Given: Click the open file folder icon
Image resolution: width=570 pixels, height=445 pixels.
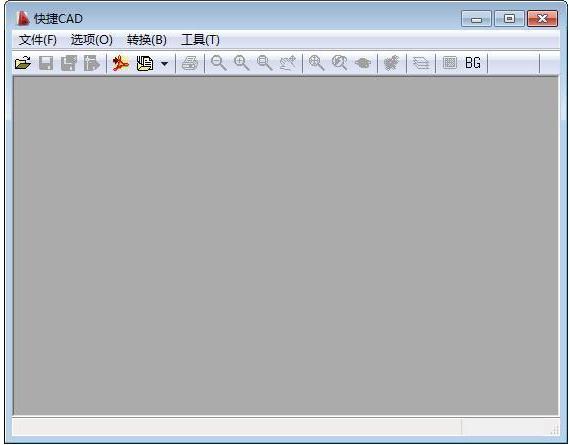Looking at the screenshot, I should [x=23, y=63].
